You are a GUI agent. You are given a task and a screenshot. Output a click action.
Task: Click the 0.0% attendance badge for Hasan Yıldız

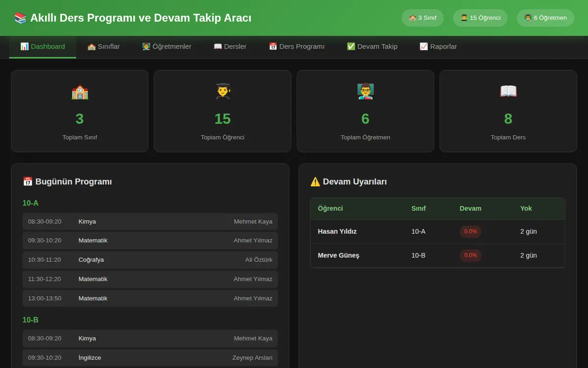470,232
